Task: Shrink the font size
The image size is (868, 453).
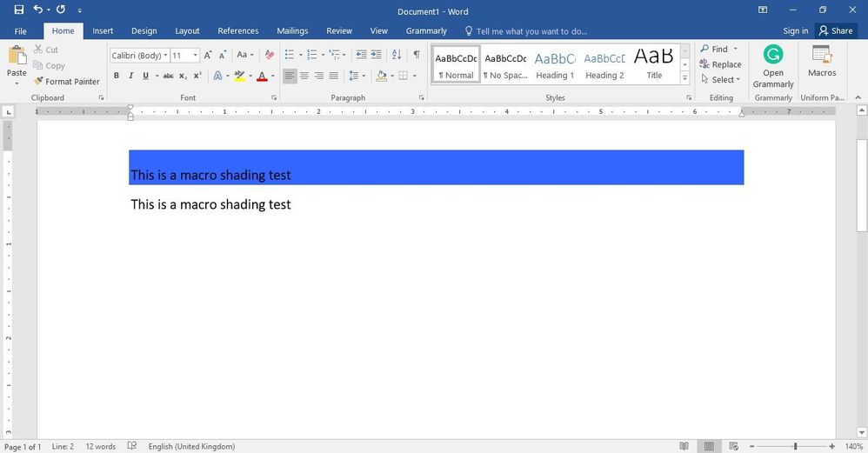Action: click(222, 56)
